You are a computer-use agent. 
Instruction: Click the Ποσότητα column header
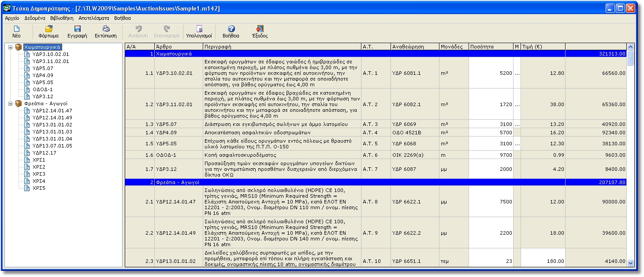click(x=491, y=46)
